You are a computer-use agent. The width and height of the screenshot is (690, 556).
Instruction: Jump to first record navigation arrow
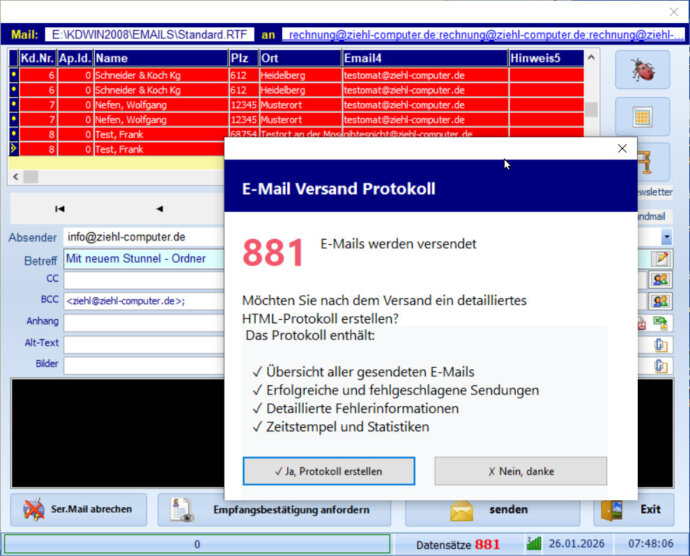(59, 209)
